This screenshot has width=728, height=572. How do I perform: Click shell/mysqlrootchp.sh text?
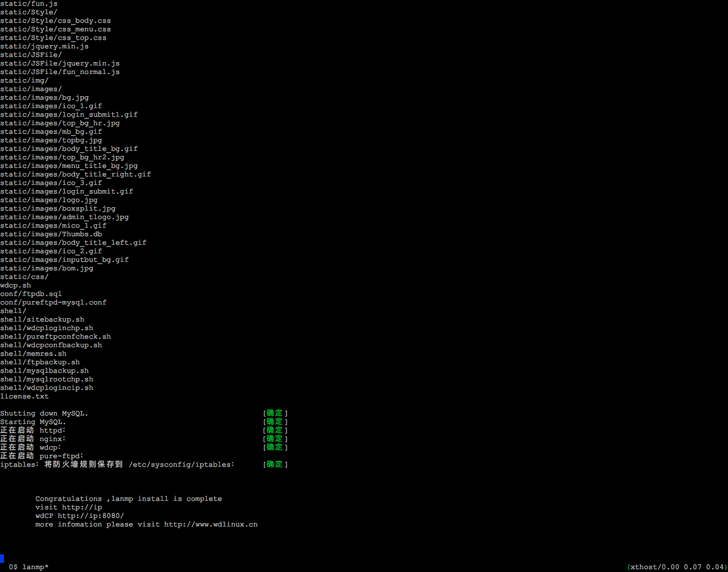click(x=47, y=379)
